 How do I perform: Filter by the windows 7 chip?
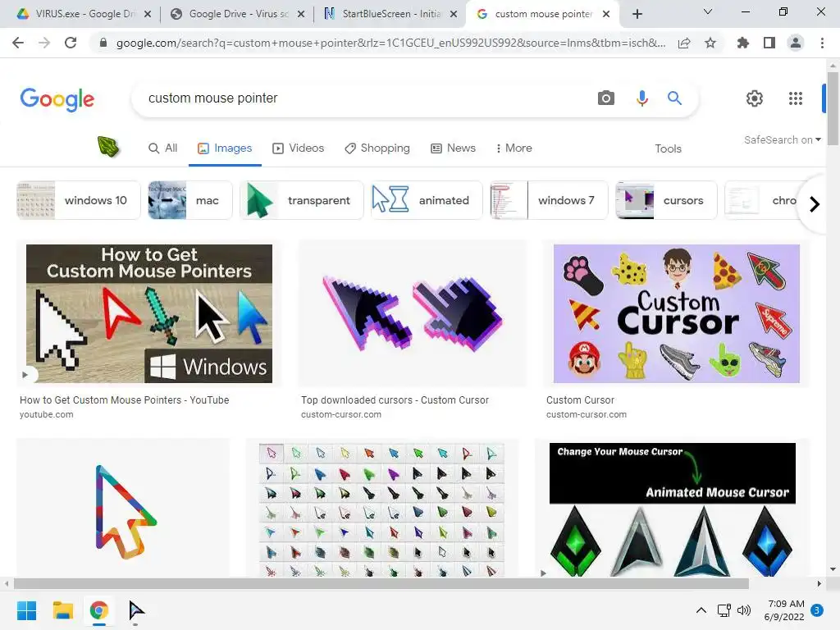click(549, 200)
